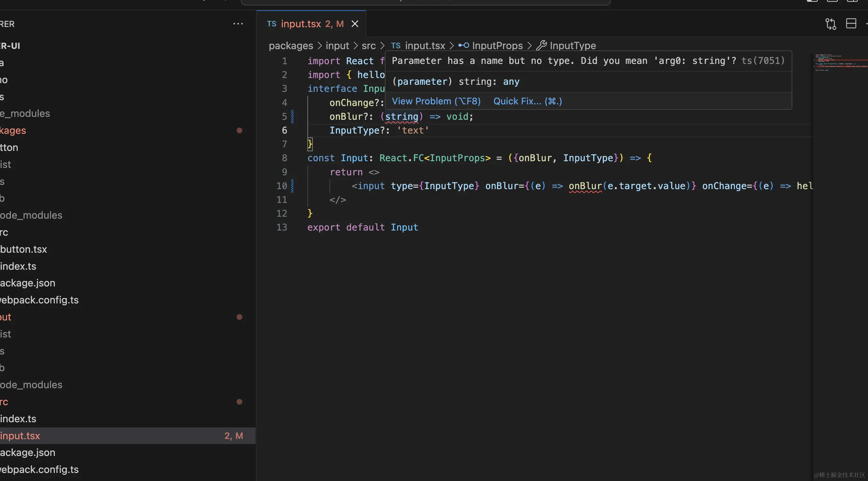
Task: Open package.json under the button package
Action: pyautogui.click(x=28, y=283)
